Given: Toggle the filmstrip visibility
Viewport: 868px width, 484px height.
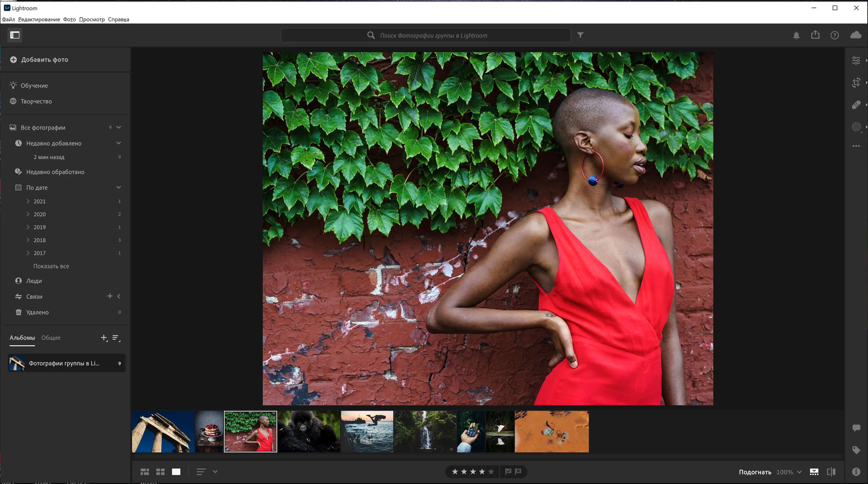Looking at the screenshot, I should pyautogui.click(x=814, y=472).
